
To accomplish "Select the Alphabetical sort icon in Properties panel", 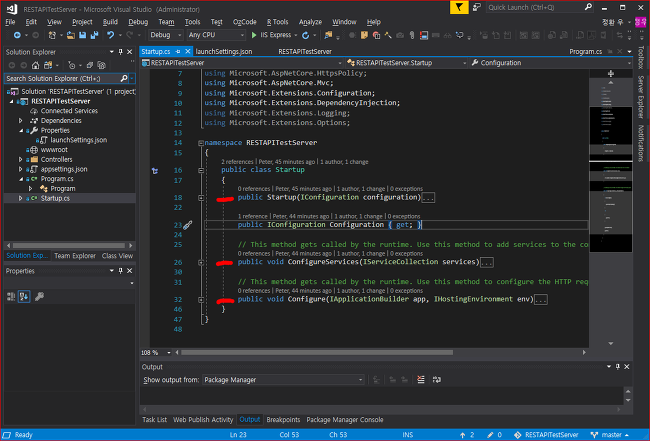I will (24, 296).
